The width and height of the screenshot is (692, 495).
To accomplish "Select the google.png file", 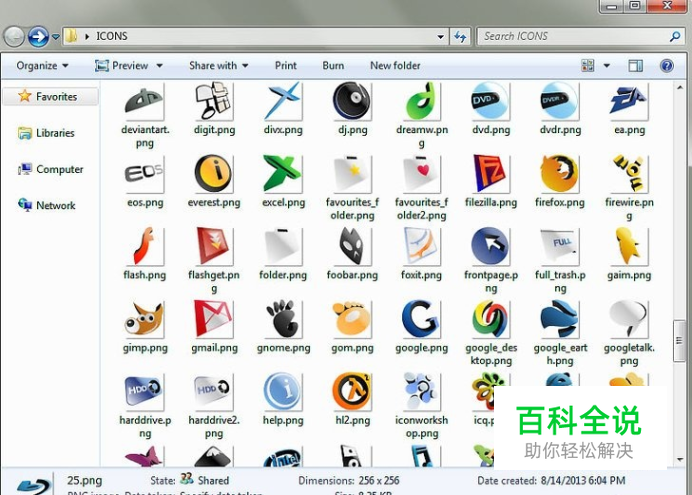I will coord(421,327).
